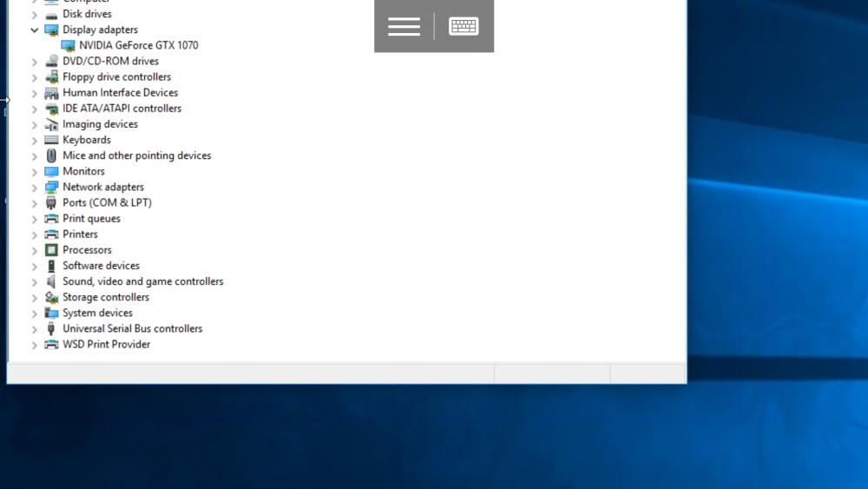Expand the Universal Serial Bus controllers node

point(35,329)
